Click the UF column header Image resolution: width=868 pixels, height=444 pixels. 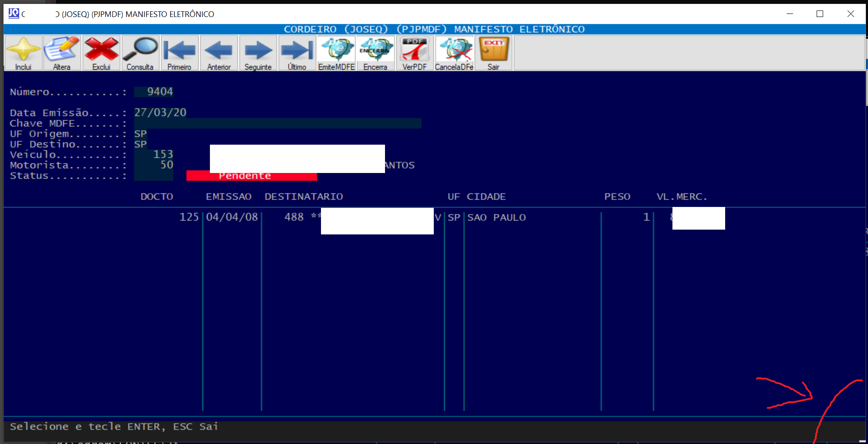454,197
